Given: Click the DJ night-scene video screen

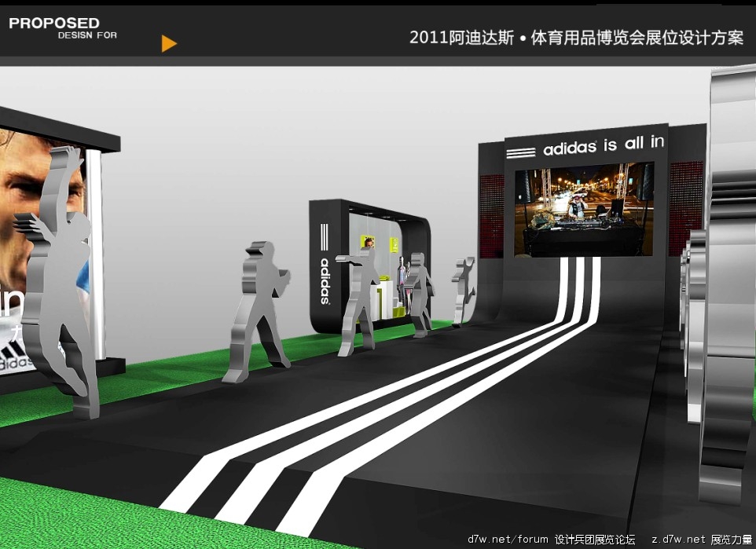Looking at the screenshot, I should [x=585, y=210].
